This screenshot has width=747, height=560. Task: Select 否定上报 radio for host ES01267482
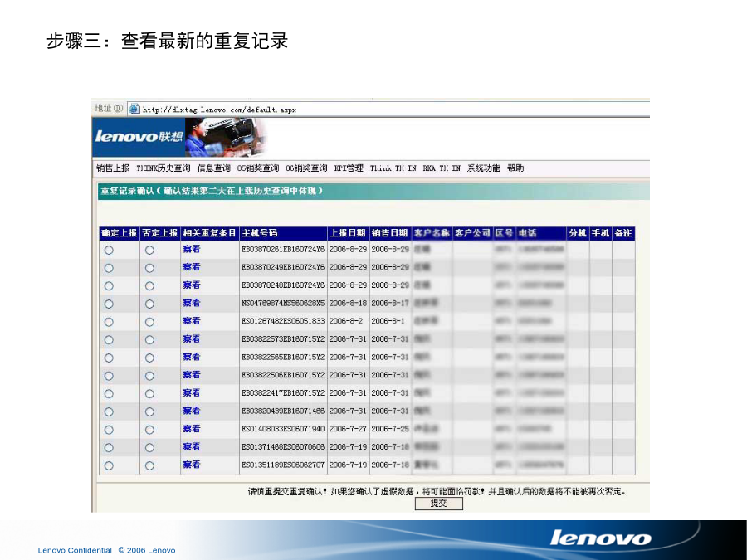149,322
